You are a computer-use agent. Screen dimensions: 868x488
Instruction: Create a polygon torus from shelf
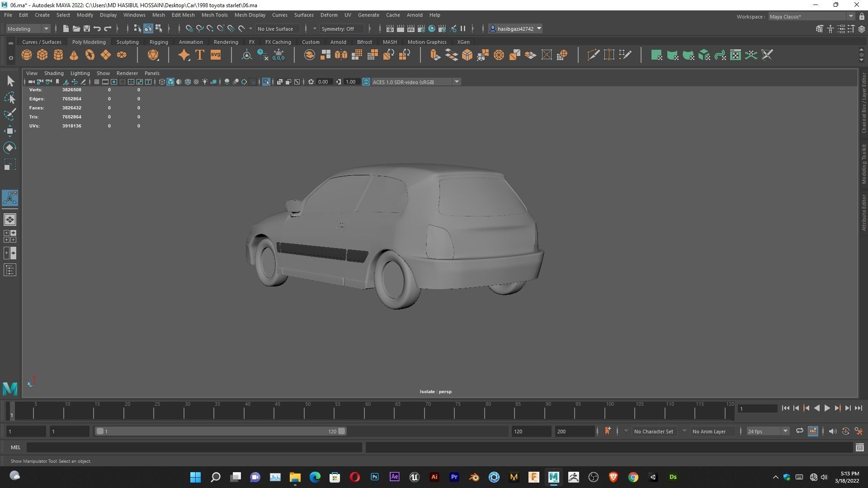(x=90, y=55)
